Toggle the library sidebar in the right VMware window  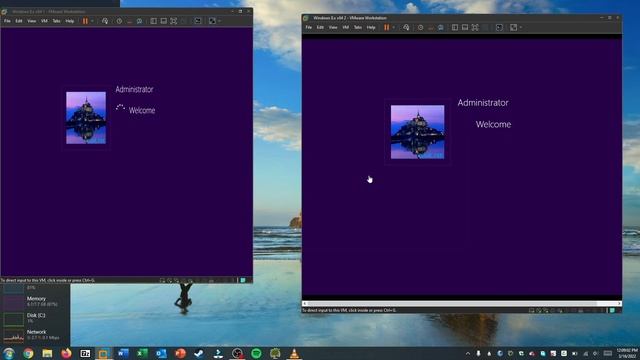(x=455, y=27)
